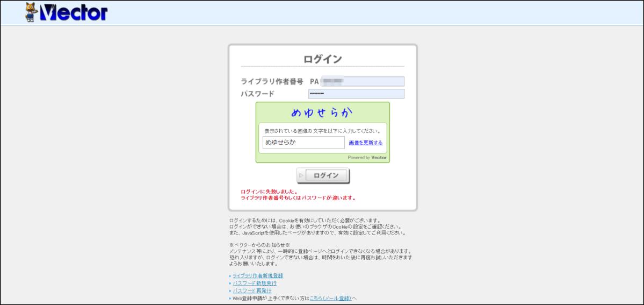Click the ログインに失敗しました error message
Image resolution: width=644 pixels, height=305 pixels.
click(x=269, y=192)
